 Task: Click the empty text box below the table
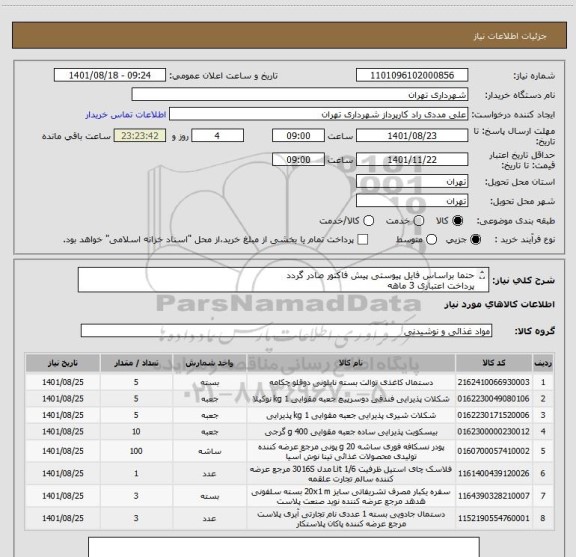pos(284,547)
